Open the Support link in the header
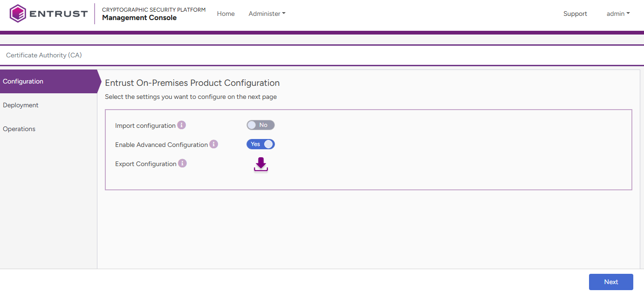 pyautogui.click(x=575, y=14)
